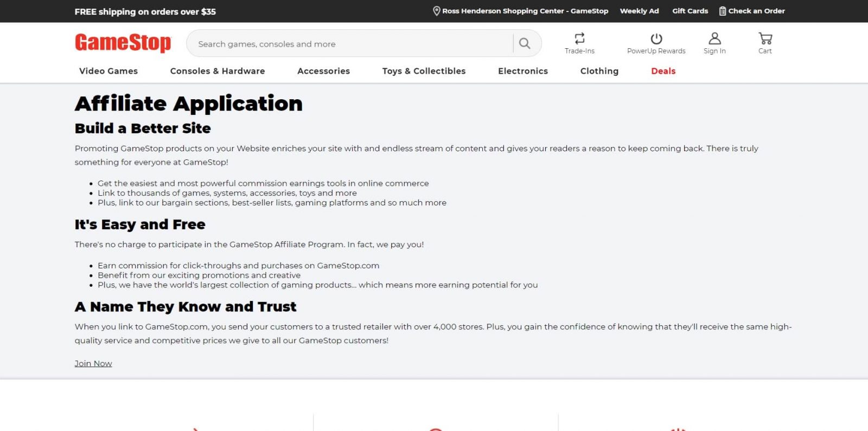The image size is (868, 431).
Task: Expand the Accessories menu
Action: click(x=323, y=71)
